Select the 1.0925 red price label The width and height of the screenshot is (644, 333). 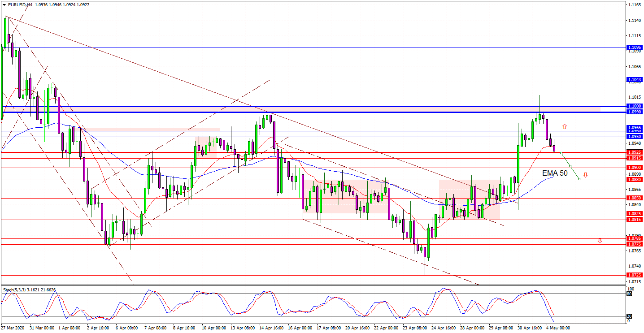(x=634, y=153)
